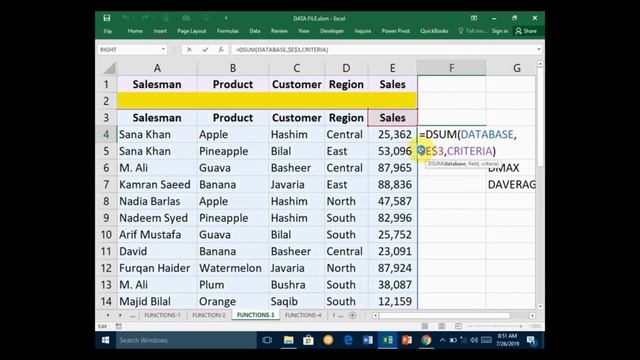
Task: Switch to FUNCTIONS-1 sheet tab
Action: (162, 315)
